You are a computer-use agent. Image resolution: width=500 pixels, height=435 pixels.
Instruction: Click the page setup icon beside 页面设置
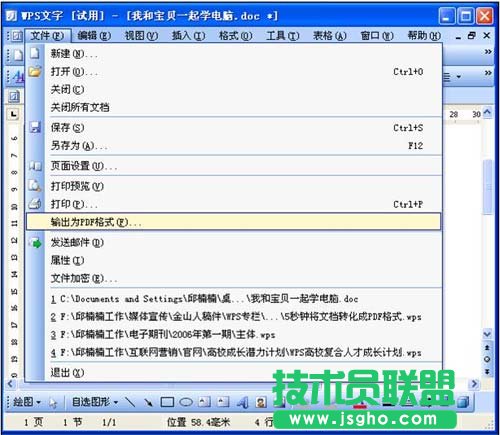coord(35,166)
